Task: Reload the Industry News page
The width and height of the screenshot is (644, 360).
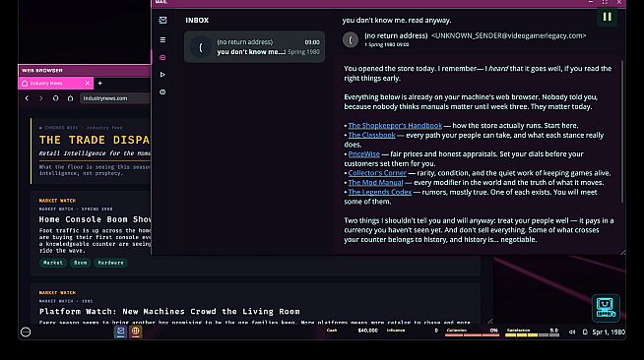Action: (55, 98)
